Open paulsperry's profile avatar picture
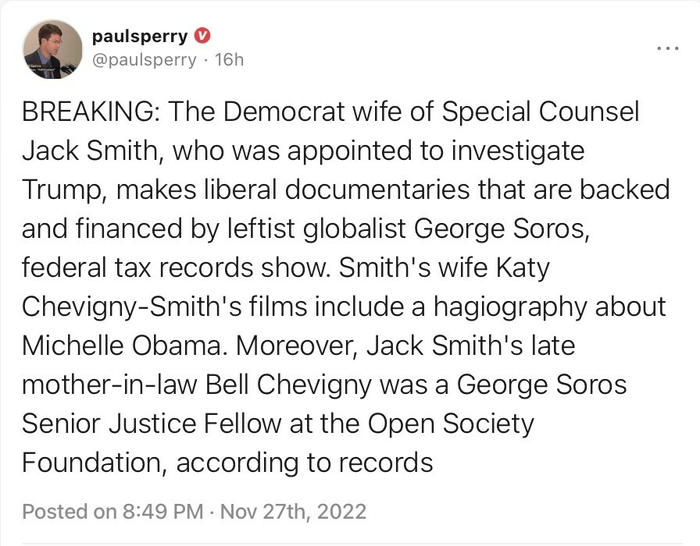Viewport: 700px width, 546px height. click(51, 49)
